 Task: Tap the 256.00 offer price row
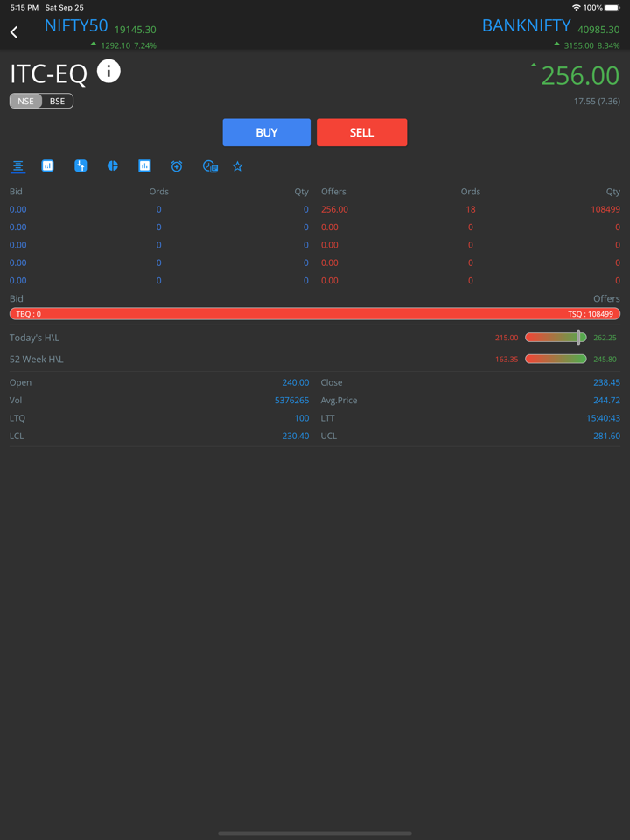(x=334, y=210)
